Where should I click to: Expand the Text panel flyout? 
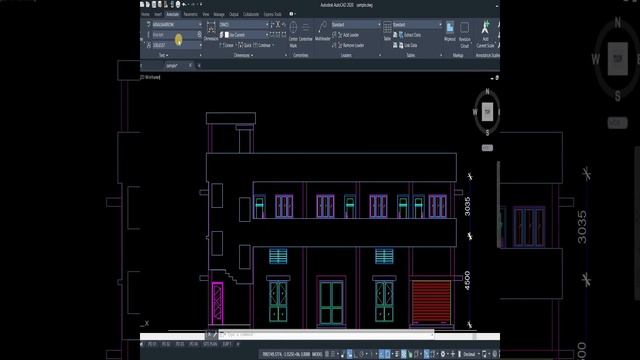pyautogui.click(x=164, y=55)
